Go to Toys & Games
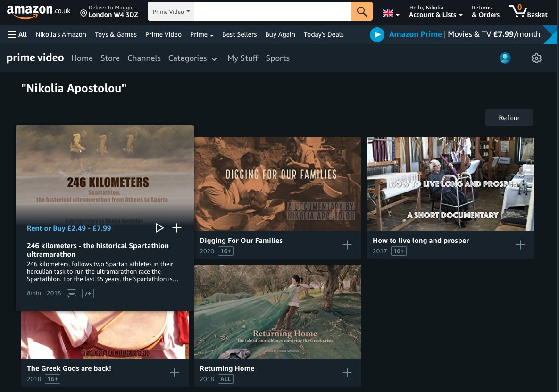 pyautogui.click(x=116, y=34)
